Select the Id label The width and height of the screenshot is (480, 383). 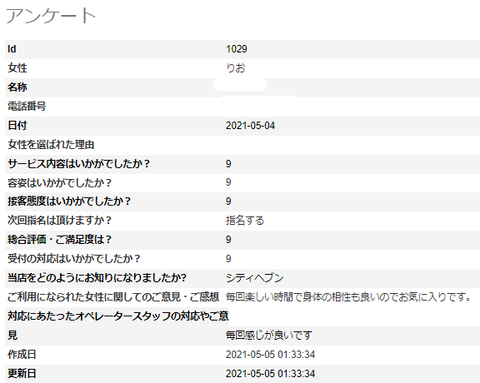pyautogui.click(x=12, y=49)
